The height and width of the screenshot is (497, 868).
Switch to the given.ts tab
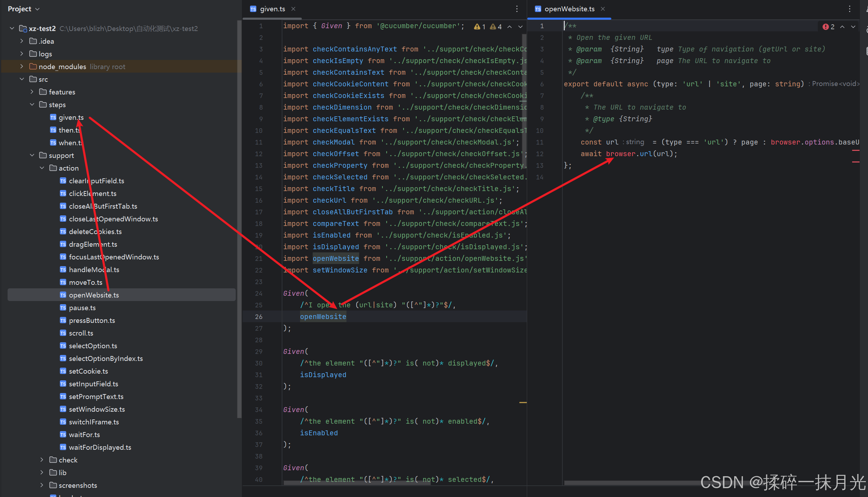pos(272,9)
